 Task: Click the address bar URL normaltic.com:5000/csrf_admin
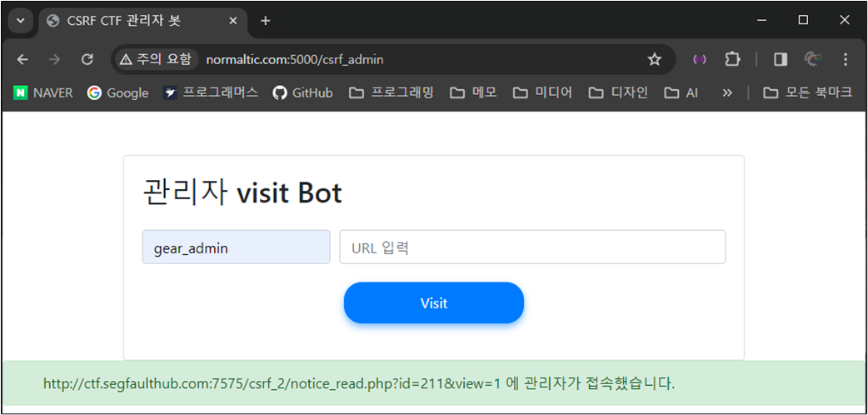(x=295, y=60)
